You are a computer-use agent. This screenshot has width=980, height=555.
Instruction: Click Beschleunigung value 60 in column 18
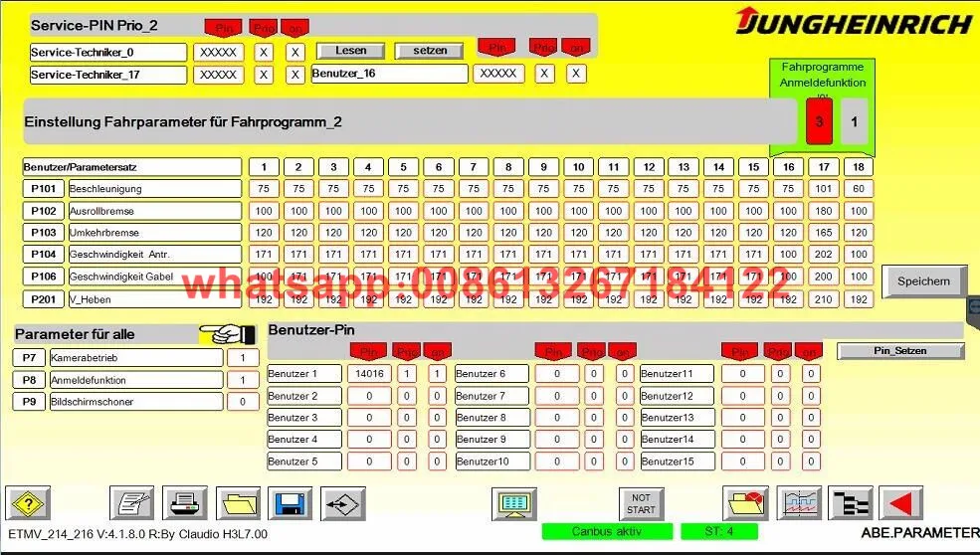(859, 189)
